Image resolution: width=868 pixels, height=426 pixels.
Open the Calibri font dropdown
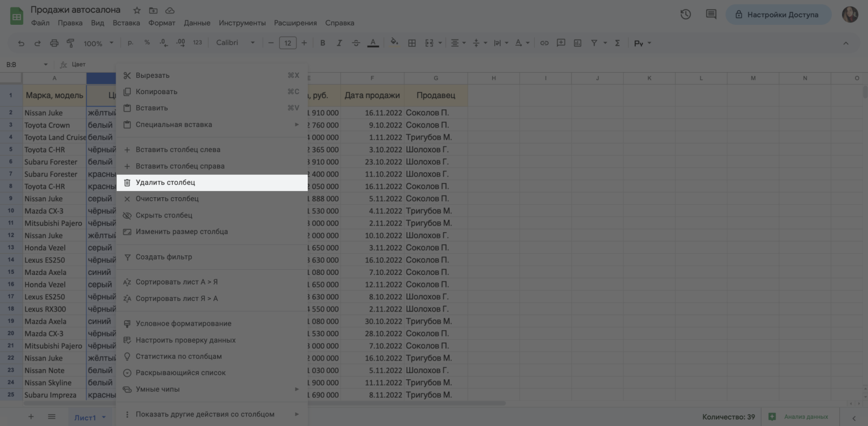(x=235, y=43)
